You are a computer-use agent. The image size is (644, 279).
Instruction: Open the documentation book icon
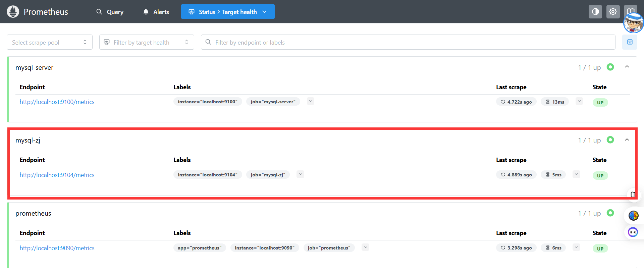pos(630,9)
